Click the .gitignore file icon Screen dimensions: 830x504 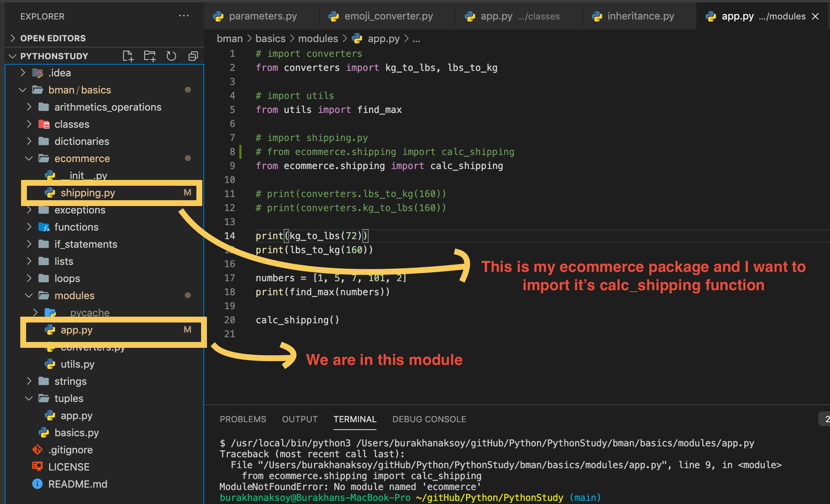coord(37,450)
